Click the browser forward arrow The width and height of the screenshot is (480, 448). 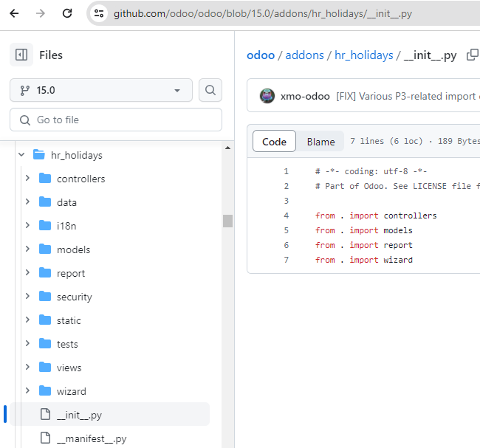41,13
